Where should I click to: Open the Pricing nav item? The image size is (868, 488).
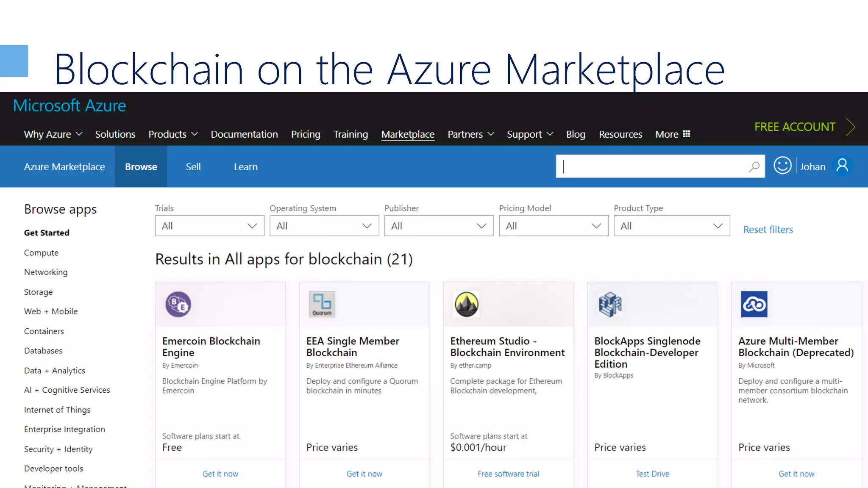click(306, 134)
